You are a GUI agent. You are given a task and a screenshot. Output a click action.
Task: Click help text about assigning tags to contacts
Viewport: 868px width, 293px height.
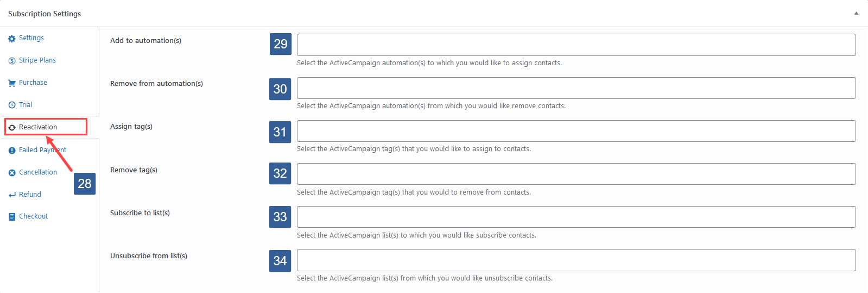(x=414, y=149)
